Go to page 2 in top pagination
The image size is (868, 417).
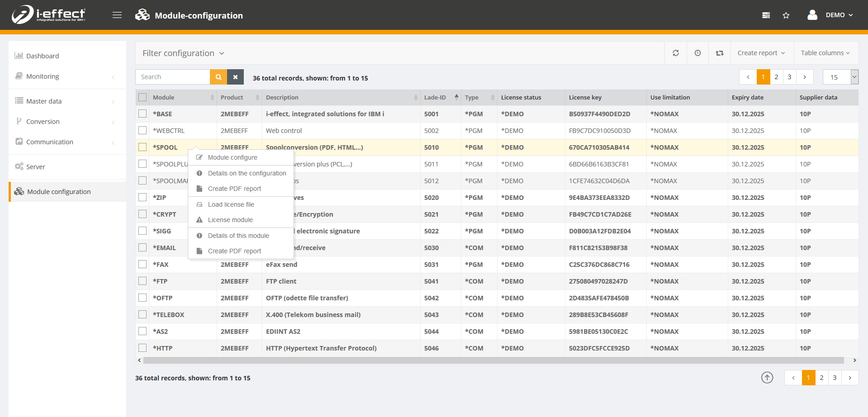(776, 77)
